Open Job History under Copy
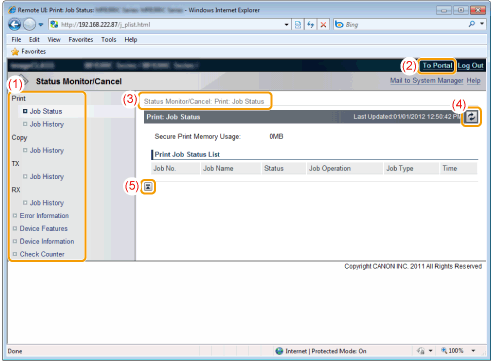The image size is (492, 361). click(47, 151)
